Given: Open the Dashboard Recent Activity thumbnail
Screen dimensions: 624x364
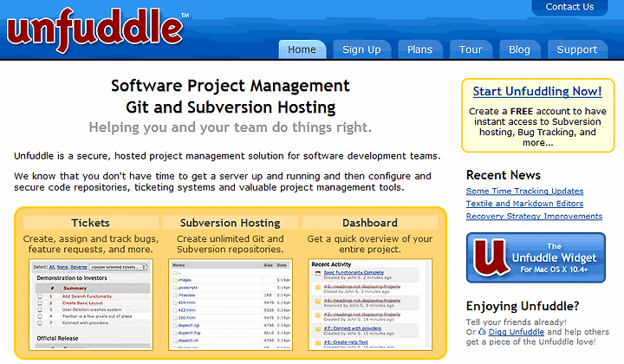Looking at the screenshot, I should 370,305.
